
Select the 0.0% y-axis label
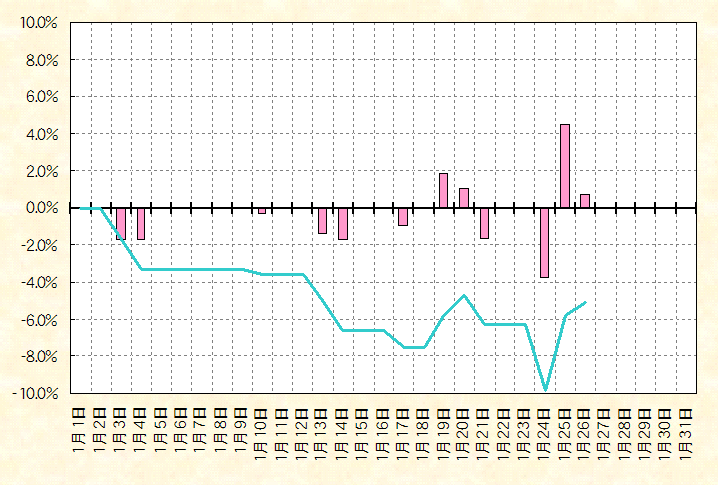click(37, 208)
